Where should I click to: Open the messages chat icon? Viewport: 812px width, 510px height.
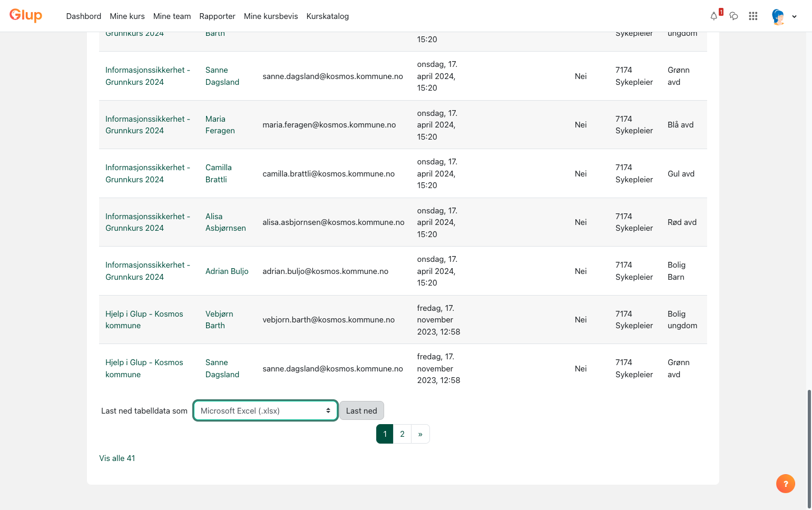click(x=733, y=16)
